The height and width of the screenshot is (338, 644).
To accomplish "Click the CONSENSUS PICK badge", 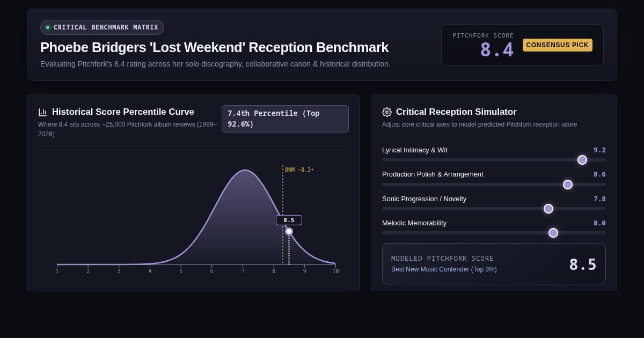I will [558, 45].
